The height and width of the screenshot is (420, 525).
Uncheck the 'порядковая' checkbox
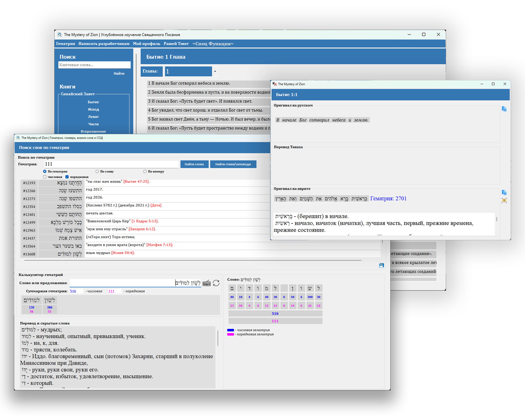[x=67, y=177]
